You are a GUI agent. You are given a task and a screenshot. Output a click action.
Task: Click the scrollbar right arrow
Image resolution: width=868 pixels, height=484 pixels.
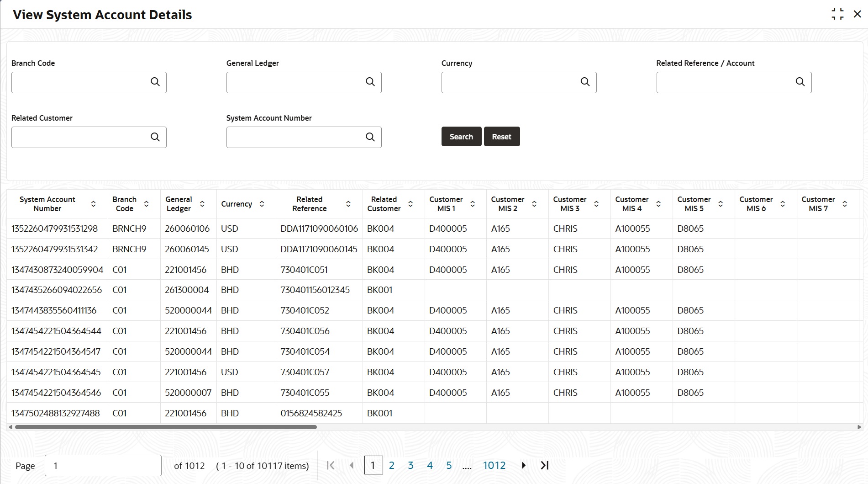pos(859,427)
